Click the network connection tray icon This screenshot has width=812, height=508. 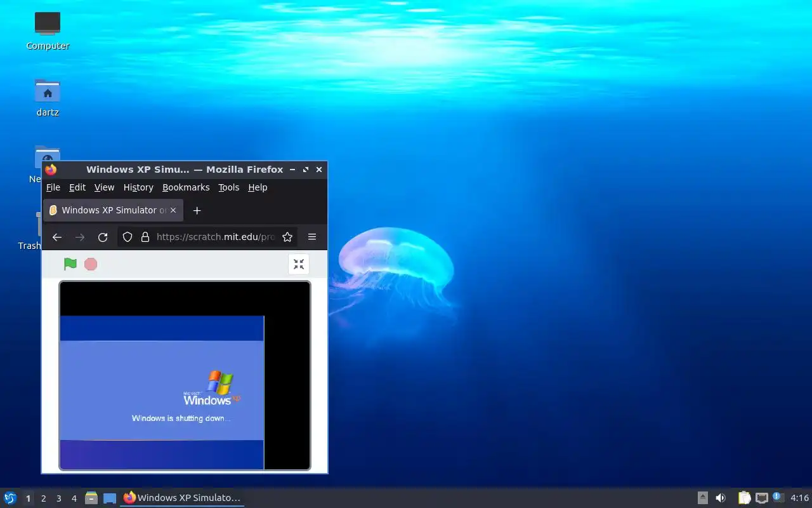[762, 498]
